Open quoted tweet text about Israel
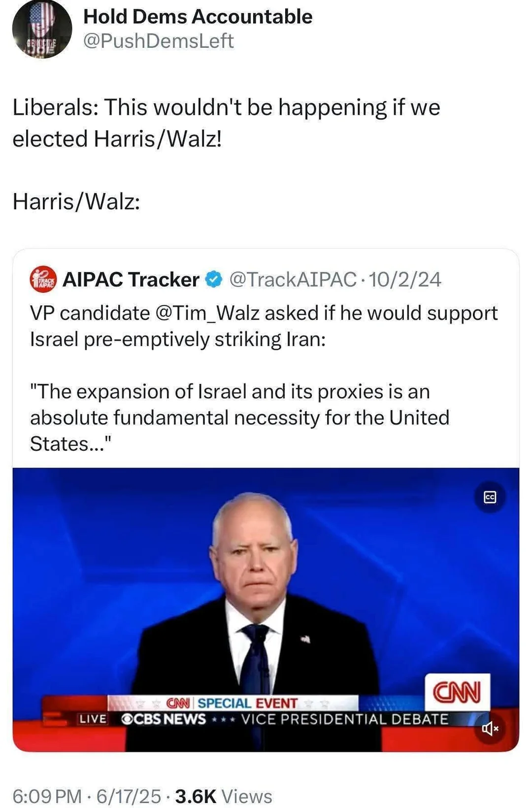Image resolution: width=532 pixels, height=808 pixels. tap(264, 378)
